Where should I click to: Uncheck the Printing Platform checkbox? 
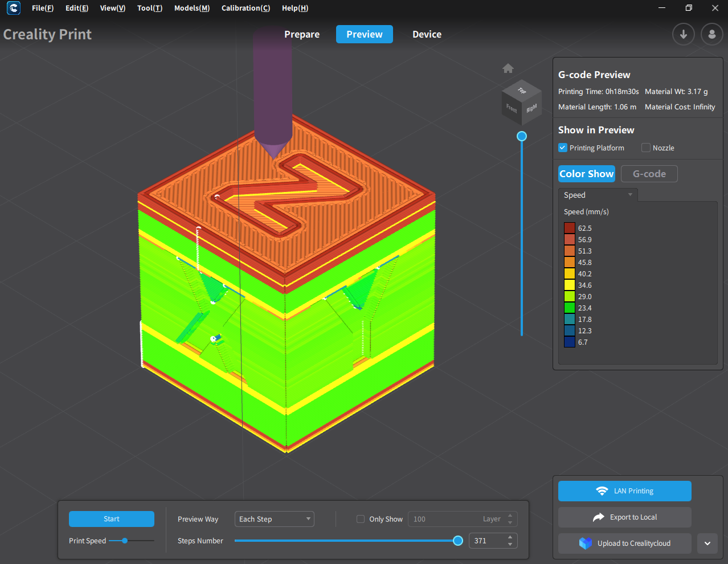pos(563,148)
